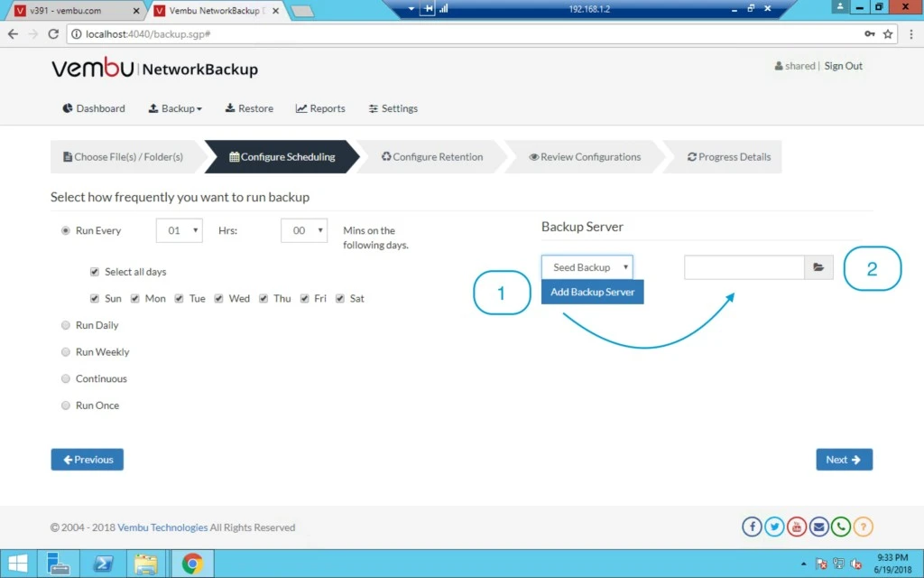Click the green phone contact icon

pyautogui.click(x=841, y=527)
